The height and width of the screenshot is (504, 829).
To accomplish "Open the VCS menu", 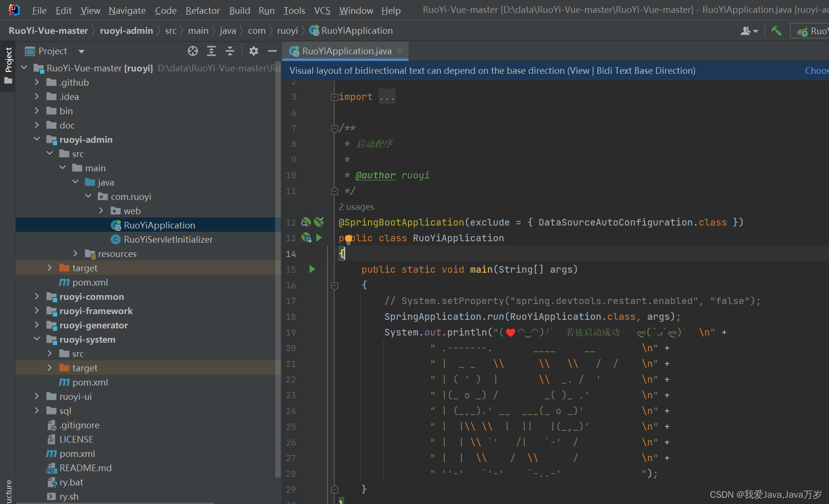I will tap(322, 10).
